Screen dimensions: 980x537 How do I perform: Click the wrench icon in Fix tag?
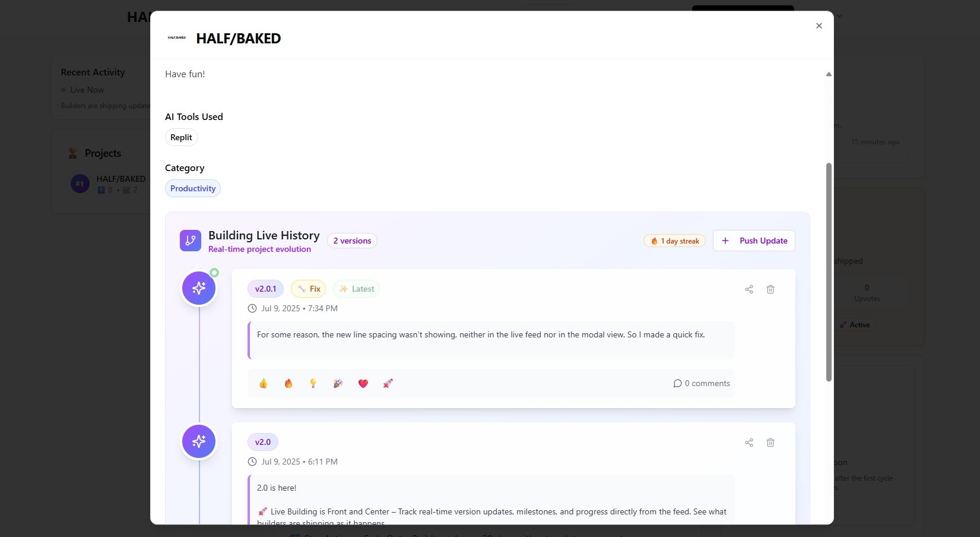tap(302, 289)
